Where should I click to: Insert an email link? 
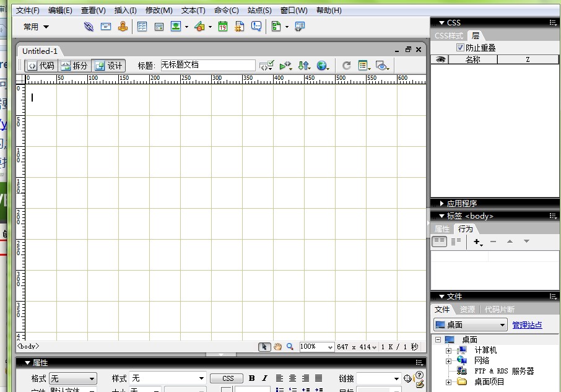pyautogui.click(x=107, y=27)
